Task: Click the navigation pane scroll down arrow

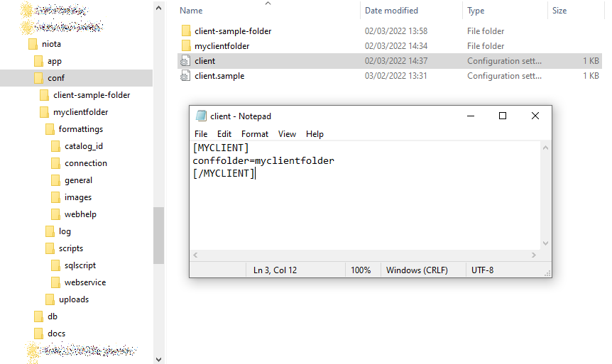Action: pyautogui.click(x=158, y=358)
